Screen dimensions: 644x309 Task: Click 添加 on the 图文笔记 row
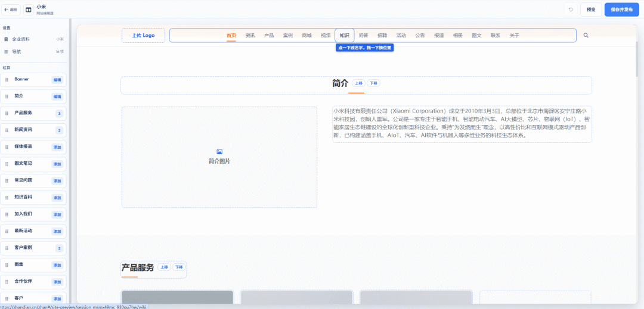click(57, 164)
